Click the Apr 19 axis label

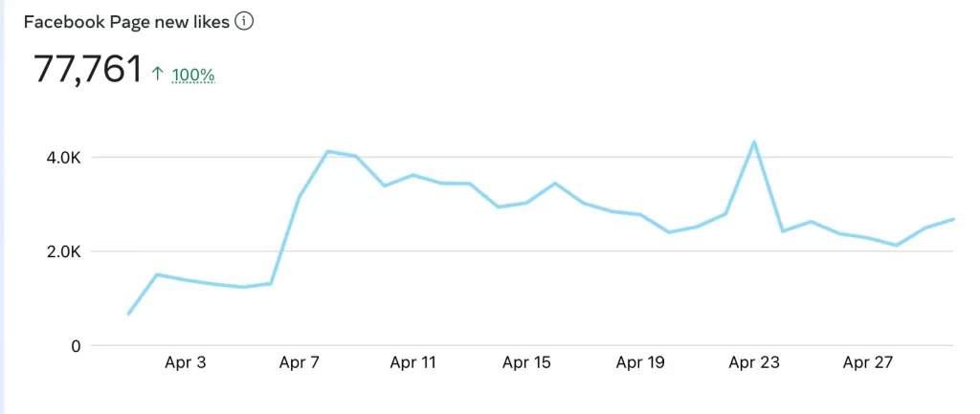click(x=640, y=362)
